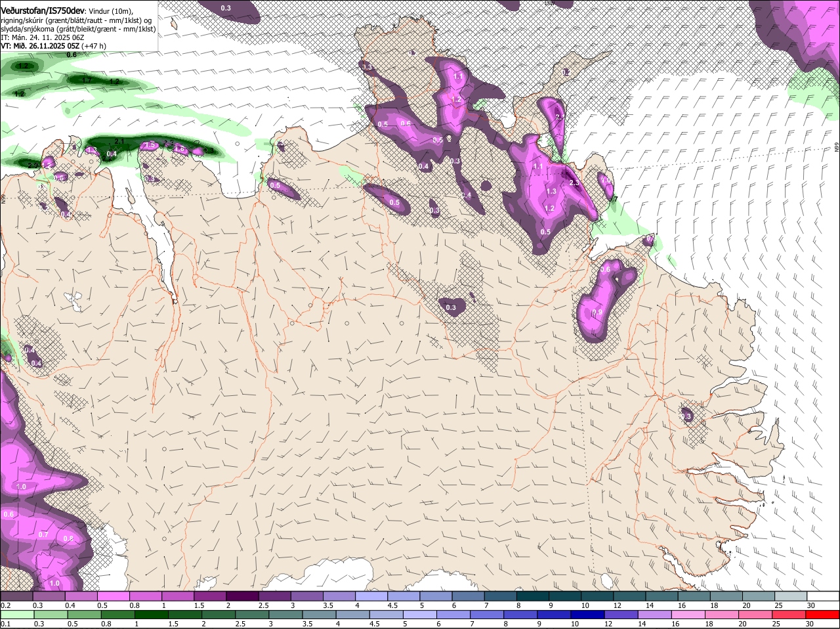Click the green 1.7 rainfall value
Image resolution: width=840 pixels, height=629 pixels.
point(87,80)
